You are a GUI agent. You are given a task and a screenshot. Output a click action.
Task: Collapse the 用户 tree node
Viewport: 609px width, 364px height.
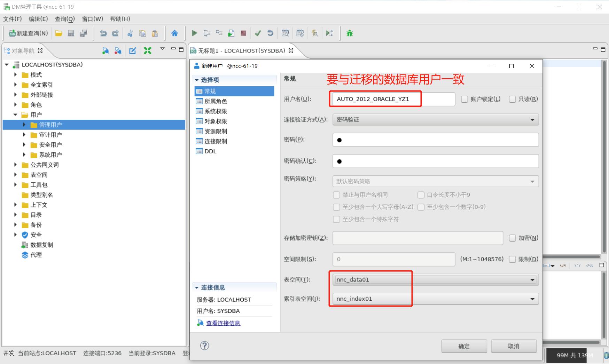click(x=15, y=115)
